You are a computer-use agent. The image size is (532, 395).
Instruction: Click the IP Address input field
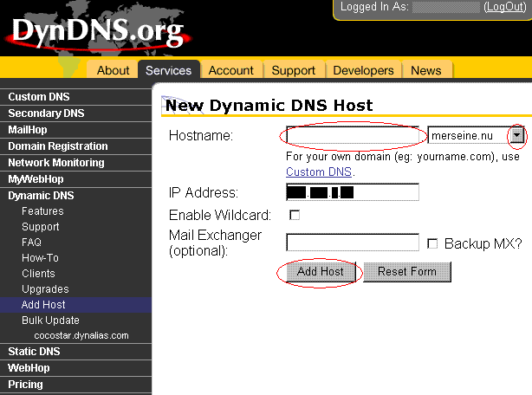(x=352, y=192)
